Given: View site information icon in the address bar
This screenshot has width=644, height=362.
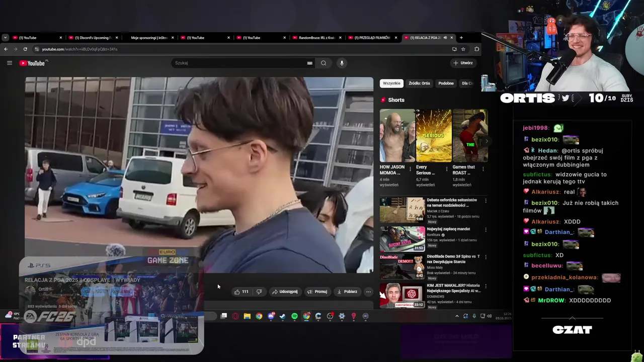Looking at the screenshot, I should click(x=36, y=49).
